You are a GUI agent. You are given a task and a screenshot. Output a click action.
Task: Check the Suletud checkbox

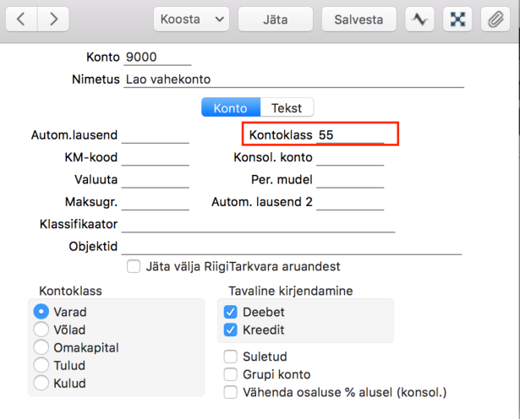(231, 357)
